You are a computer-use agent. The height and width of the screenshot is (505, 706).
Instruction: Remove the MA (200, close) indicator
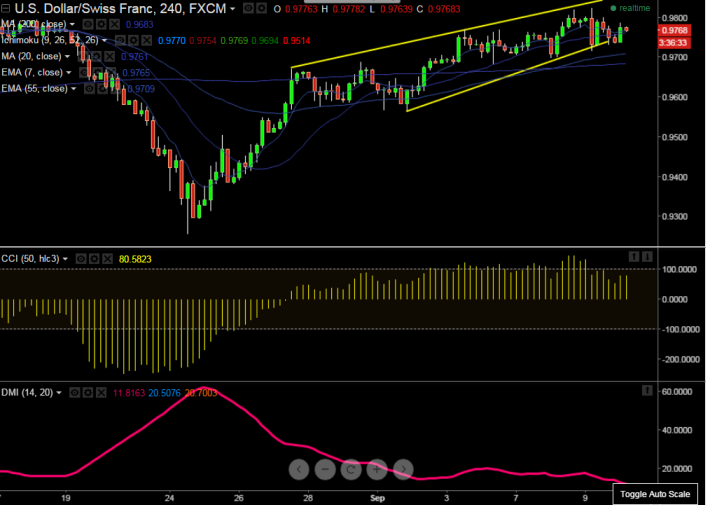114,24
